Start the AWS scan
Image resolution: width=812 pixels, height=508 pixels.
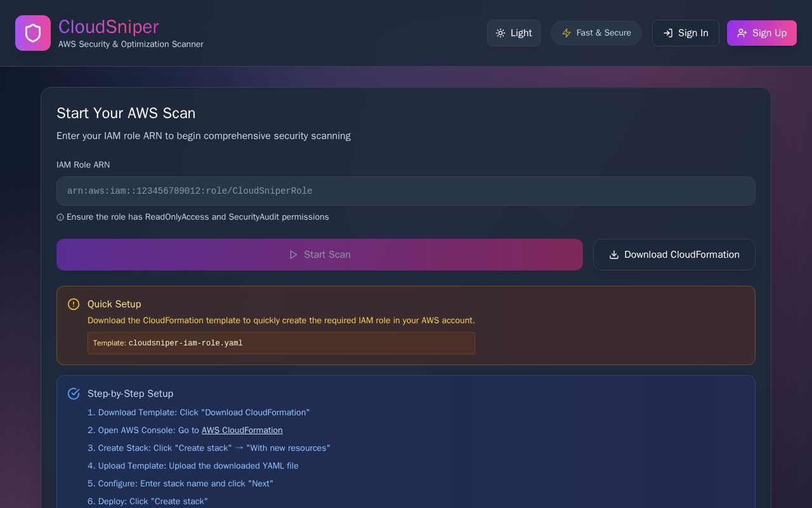(320, 255)
